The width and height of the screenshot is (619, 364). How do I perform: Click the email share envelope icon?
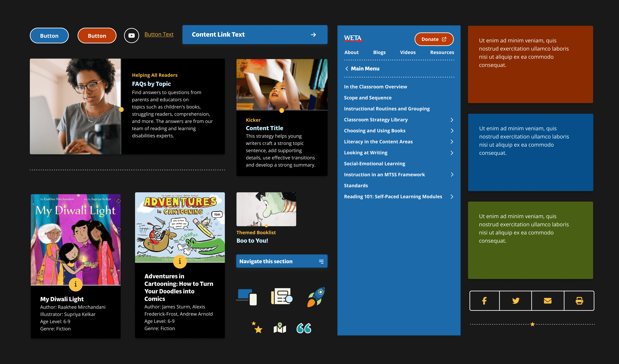click(548, 301)
